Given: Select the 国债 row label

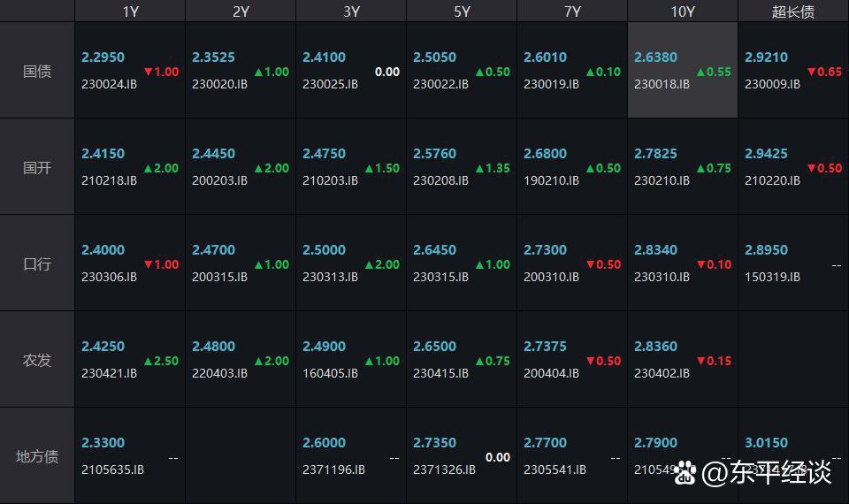Looking at the screenshot, I should point(37,71).
